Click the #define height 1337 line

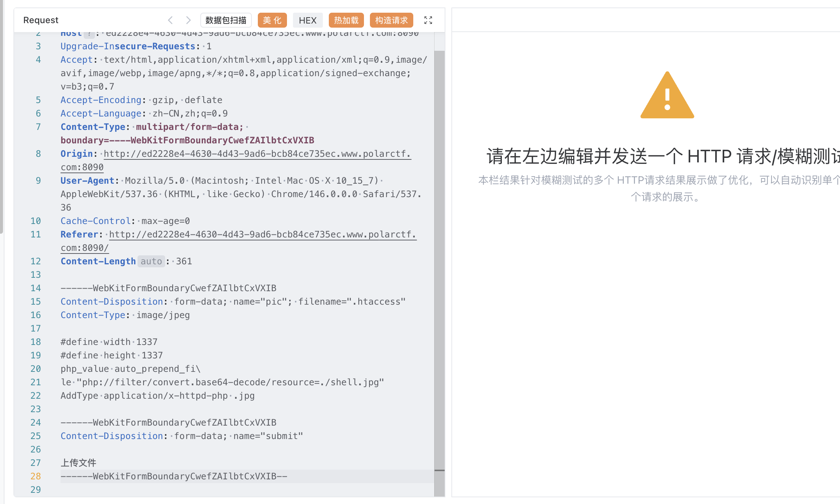pyautogui.click(x=112, y=355)
